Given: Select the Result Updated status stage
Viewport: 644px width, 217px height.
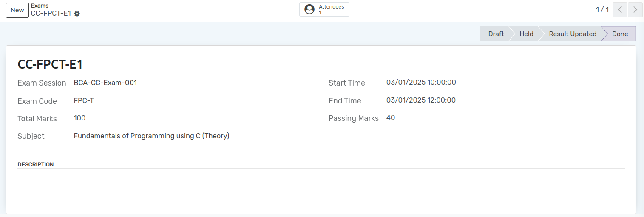Looking at the screenshot, I should [573, 34].
